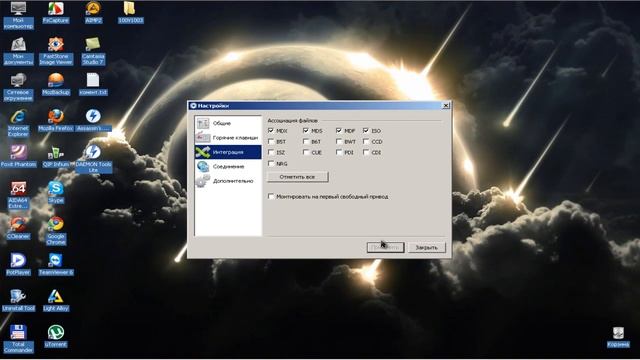Screen dimensions: 640x360
Task: Select the AIDA64 Extreme desktop shortcut
Action: coord(18,195)
